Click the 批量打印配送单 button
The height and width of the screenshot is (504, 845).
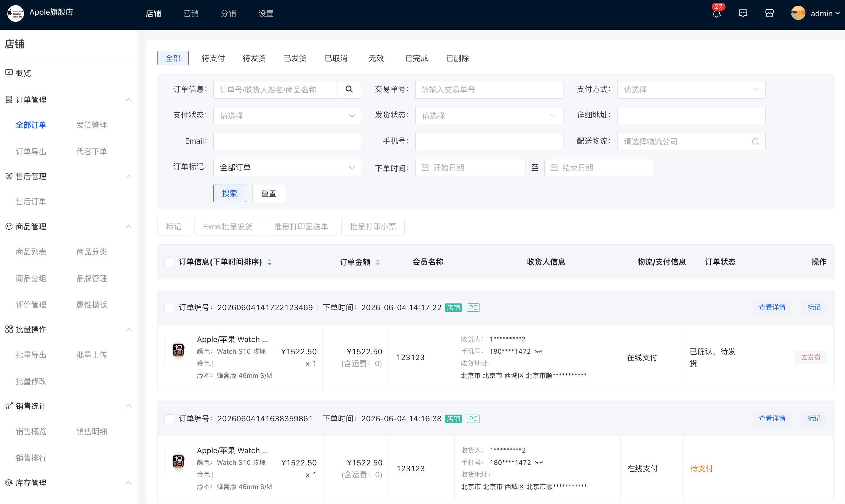[x=301, y=227]
